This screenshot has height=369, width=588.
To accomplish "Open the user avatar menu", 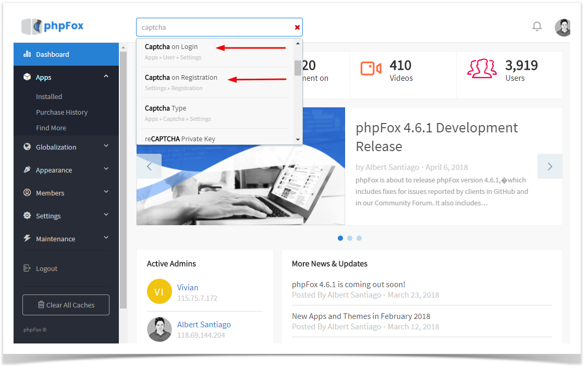I will click(562, 28).
